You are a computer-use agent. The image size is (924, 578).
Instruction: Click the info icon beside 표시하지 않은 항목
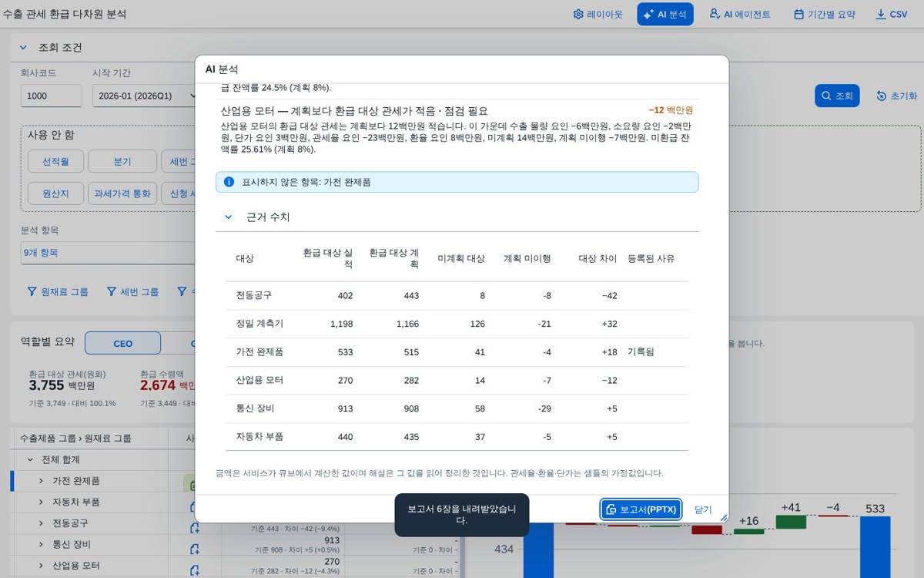point(229,182)
